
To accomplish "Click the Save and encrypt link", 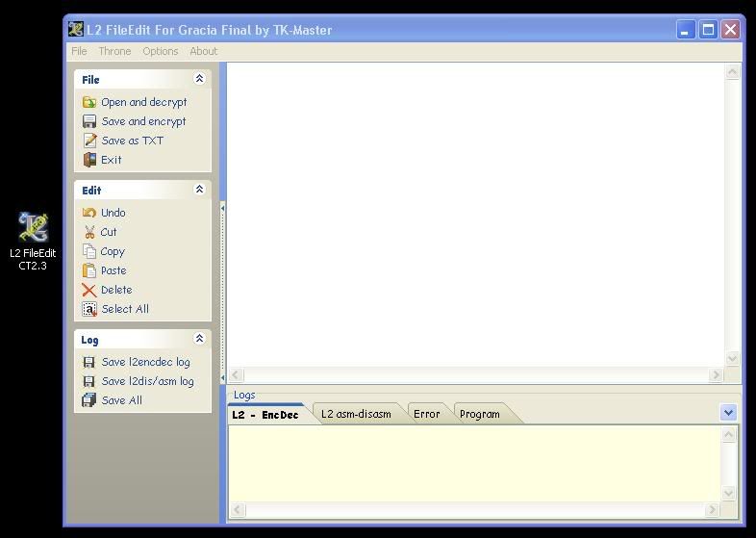I will point(143,121).
